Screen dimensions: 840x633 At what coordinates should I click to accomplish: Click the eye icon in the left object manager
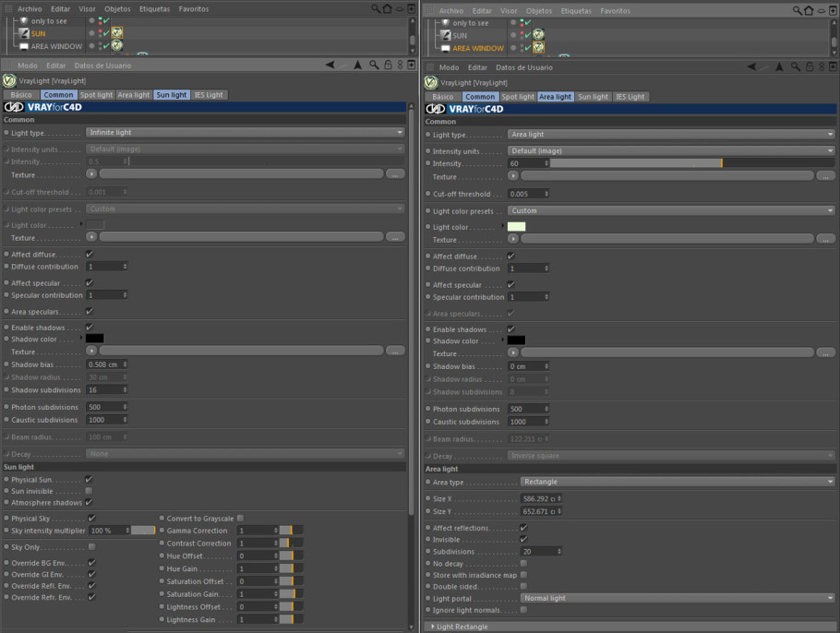pos(400,9)
